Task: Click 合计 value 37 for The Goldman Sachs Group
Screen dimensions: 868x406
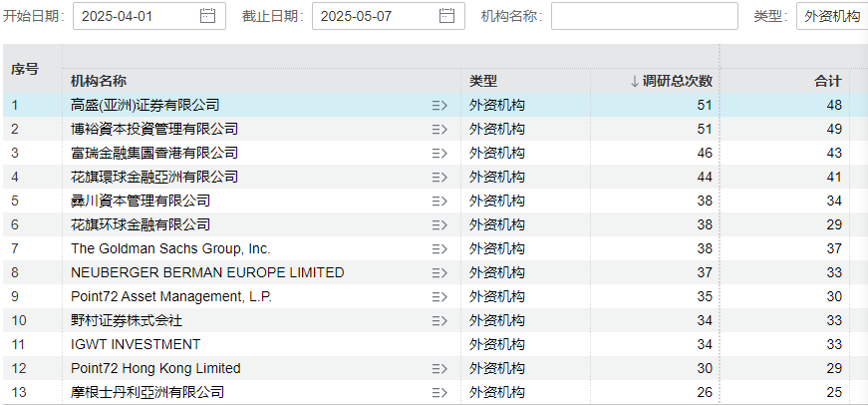Action: tap(834, 248)
